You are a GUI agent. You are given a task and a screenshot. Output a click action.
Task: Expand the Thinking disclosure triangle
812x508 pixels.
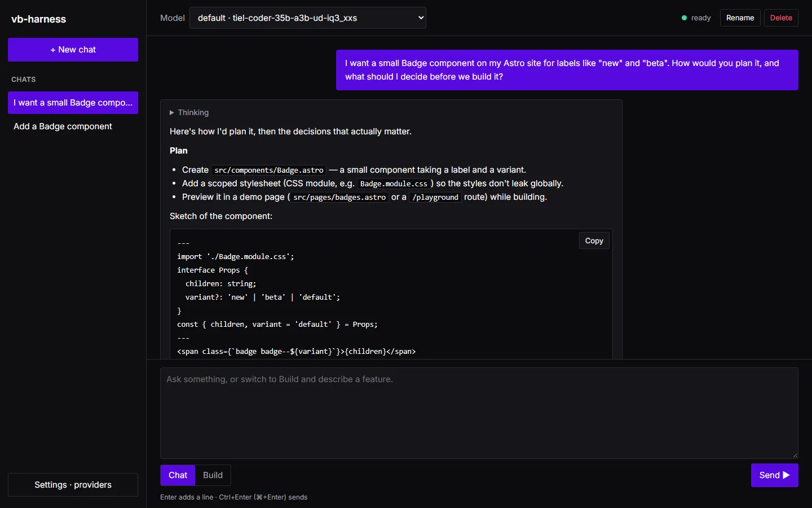point(172,113)
